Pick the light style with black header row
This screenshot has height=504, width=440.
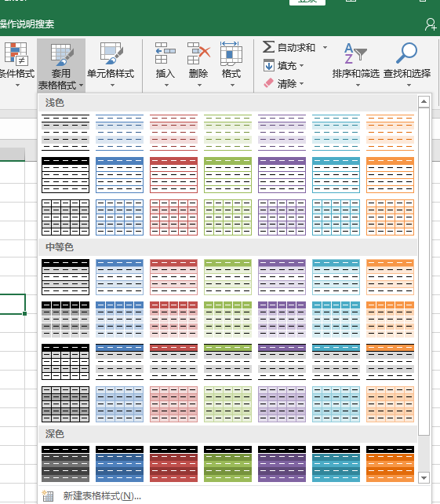[66, 175]
